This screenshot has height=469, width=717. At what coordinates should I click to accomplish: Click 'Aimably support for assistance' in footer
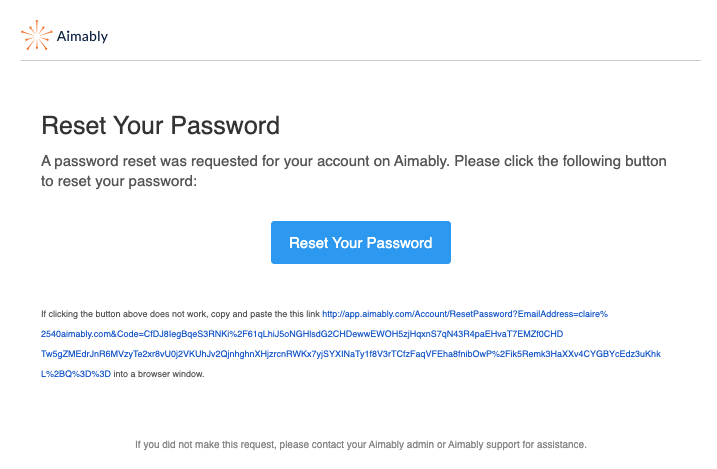(x=517, y=444)
